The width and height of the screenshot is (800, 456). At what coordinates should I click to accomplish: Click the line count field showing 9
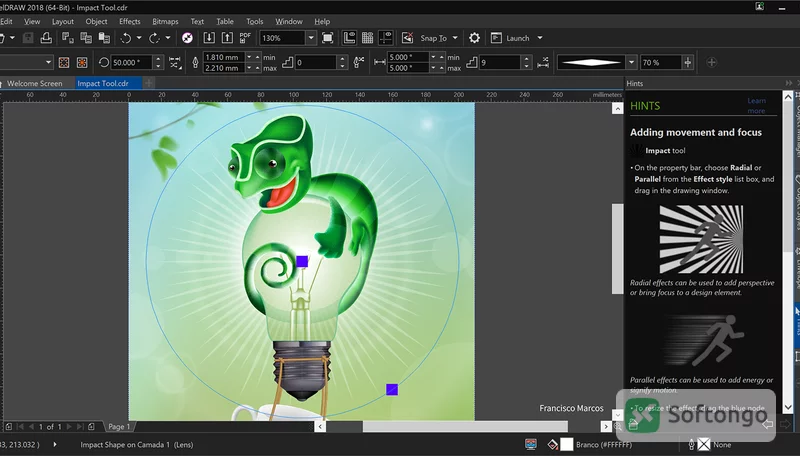coord(499,63)
